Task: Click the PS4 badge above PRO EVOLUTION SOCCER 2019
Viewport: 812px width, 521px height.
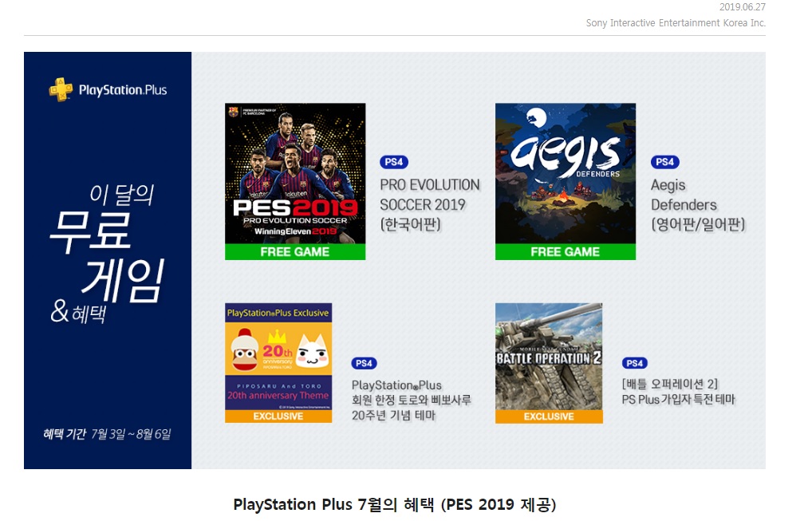Action: (394, 162)
